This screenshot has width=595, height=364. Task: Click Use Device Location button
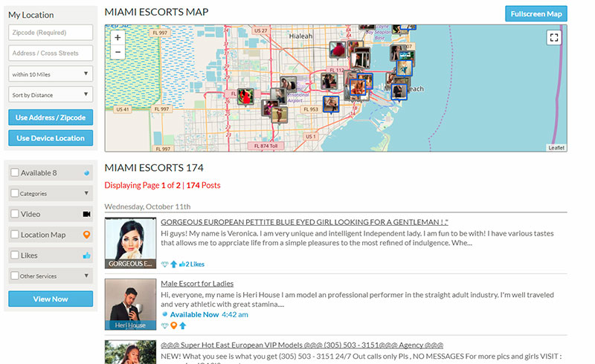coord(51,138)
